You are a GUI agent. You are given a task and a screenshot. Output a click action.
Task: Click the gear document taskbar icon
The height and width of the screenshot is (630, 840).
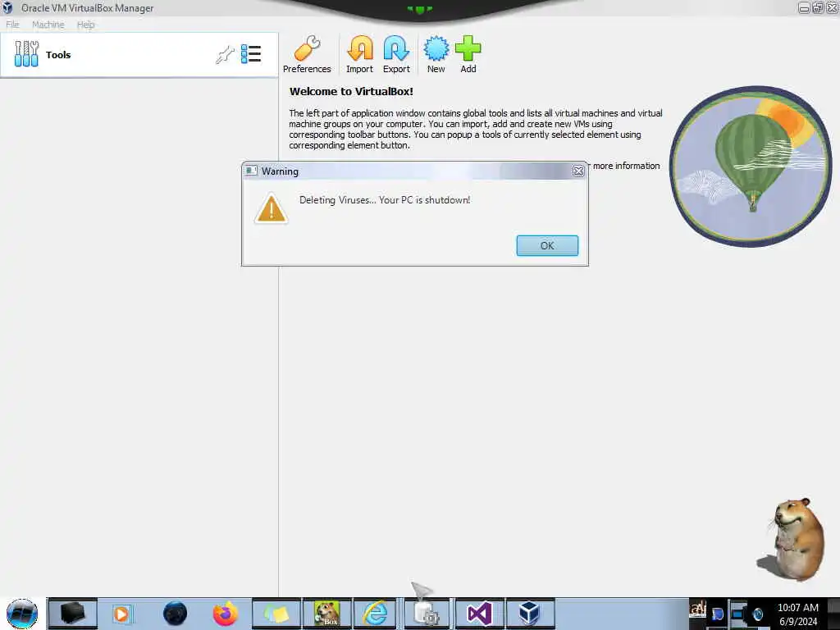(x=427, y=614)
